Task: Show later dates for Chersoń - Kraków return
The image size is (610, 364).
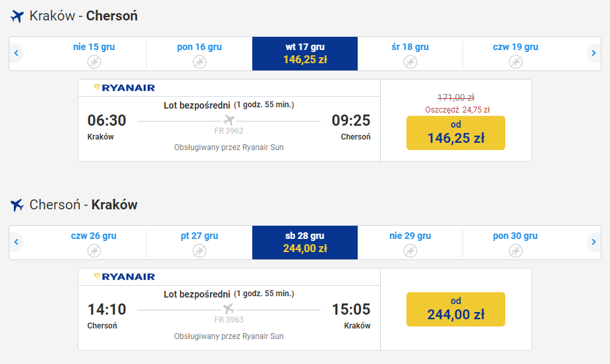Action: coord(594,242)
